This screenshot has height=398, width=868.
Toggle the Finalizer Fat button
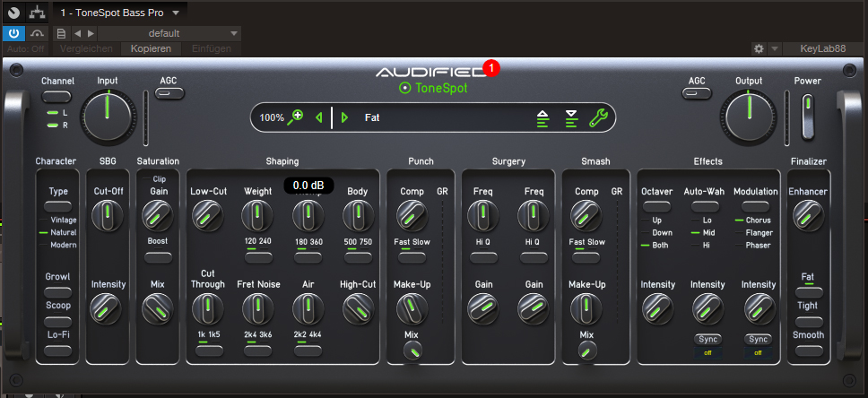810,291
